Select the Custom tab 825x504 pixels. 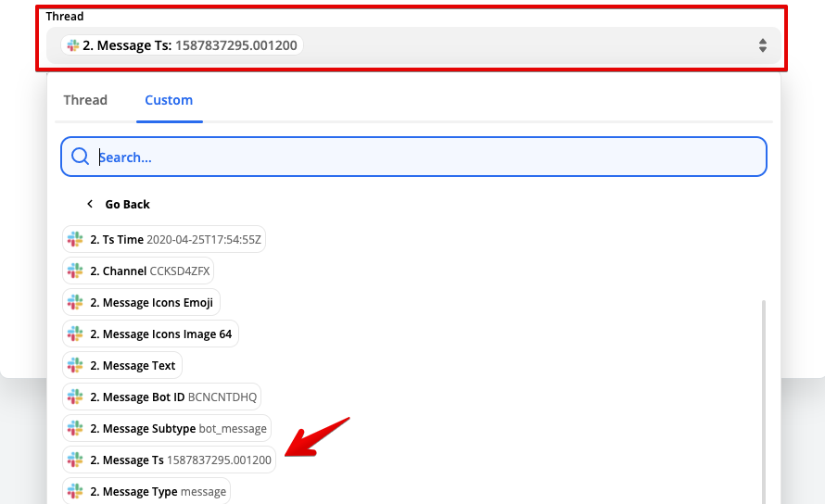pos(169,100)
